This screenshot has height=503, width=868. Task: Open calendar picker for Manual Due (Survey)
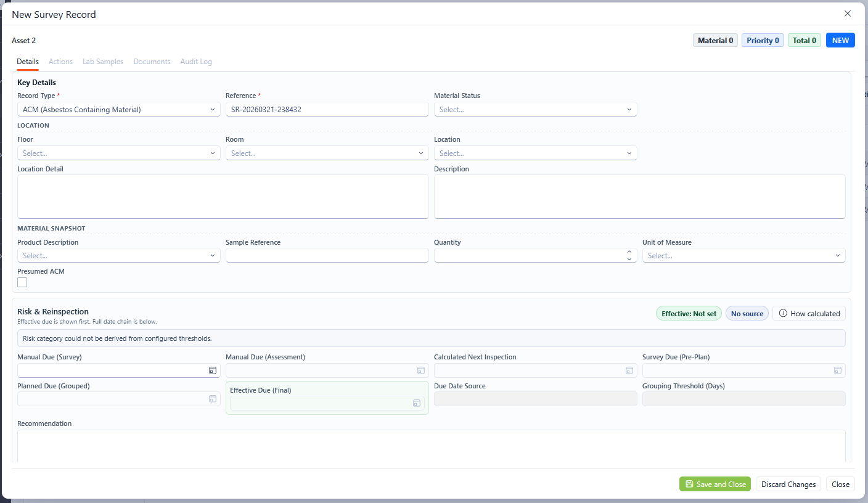click(x=212, y=370)
